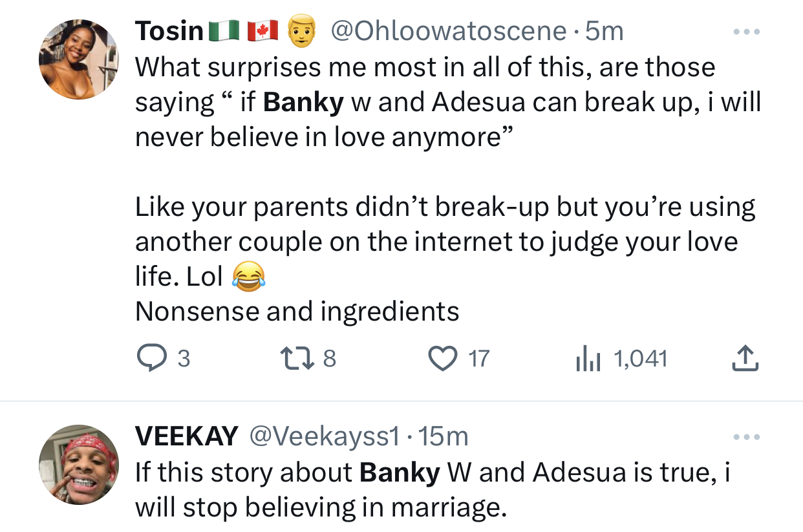
Task: Click the 17 likes count
Action: coord(479,359)
